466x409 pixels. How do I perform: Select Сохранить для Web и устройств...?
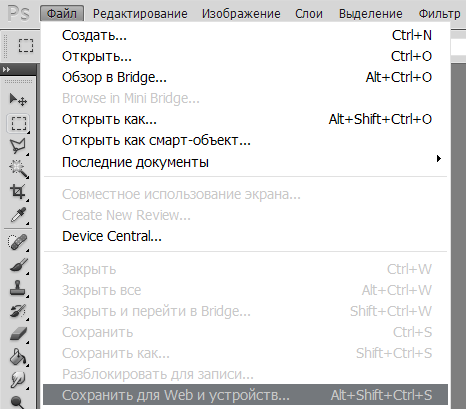coord(246,395)
